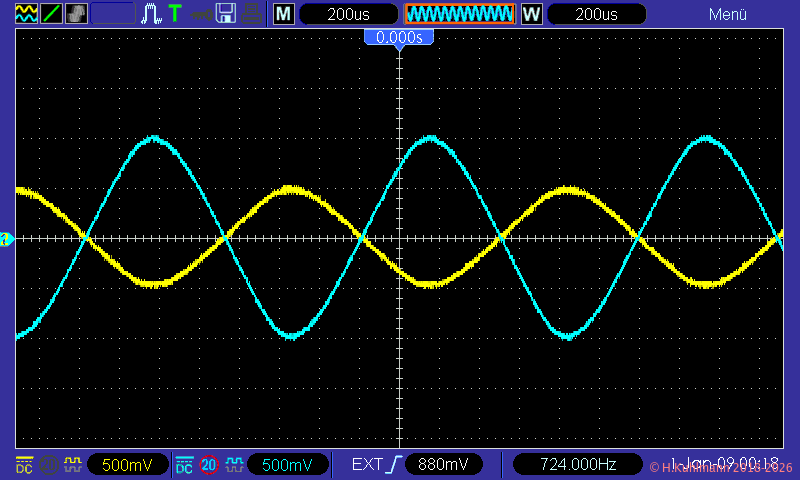The width and height of the screenshot is (800, 480).
Task: Click the white pulse waveform icon
Action: (x=151, y=14)
